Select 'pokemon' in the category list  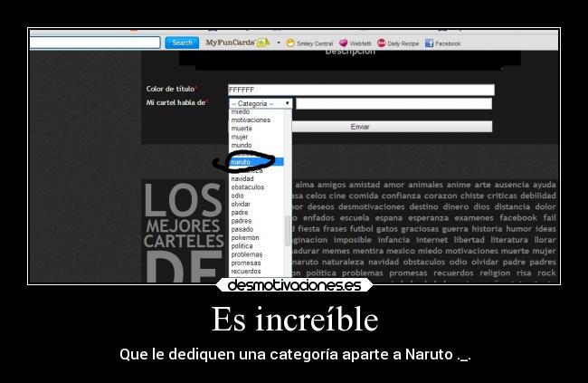245,238
